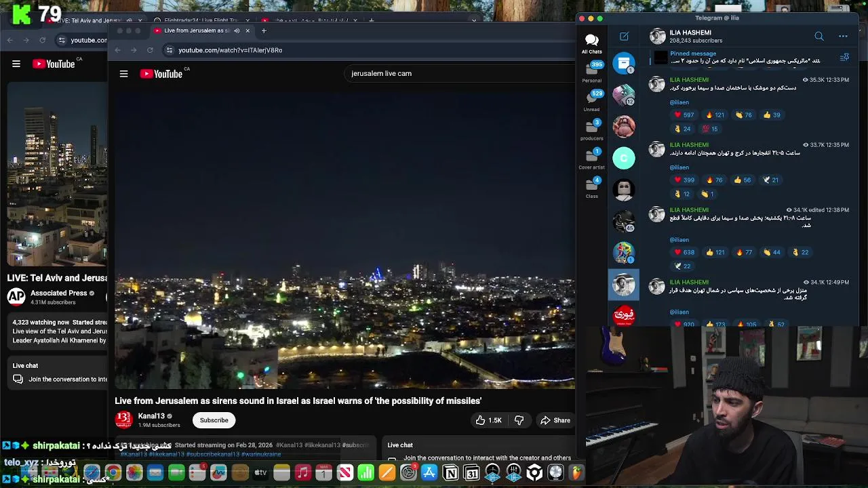
Task: Share the Jerusalem live video
Action: [x=555, y=420]
